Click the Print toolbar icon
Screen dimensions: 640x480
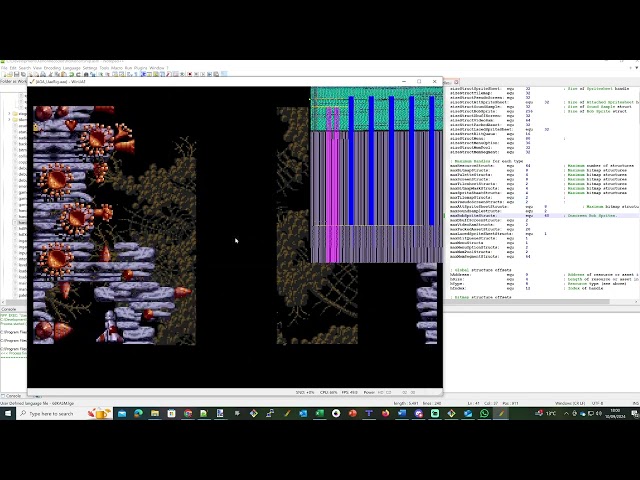pos(43,74)
